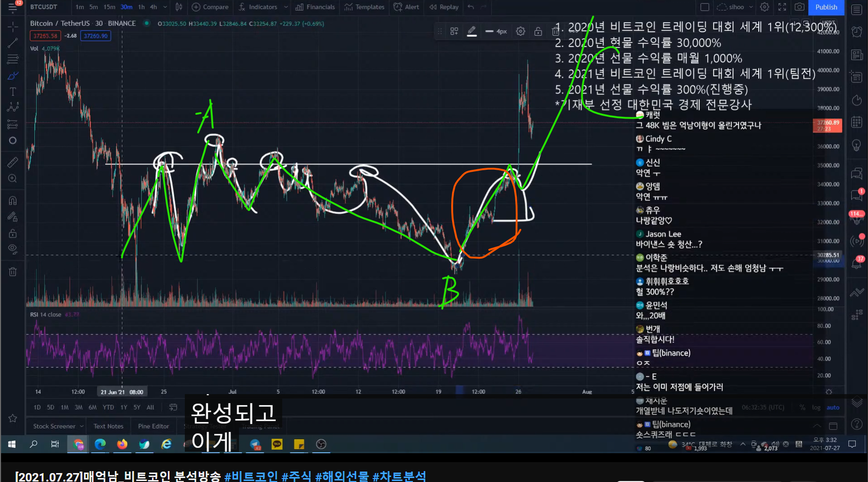
Task: Set date range to 1M
Action: pos(65,407)
